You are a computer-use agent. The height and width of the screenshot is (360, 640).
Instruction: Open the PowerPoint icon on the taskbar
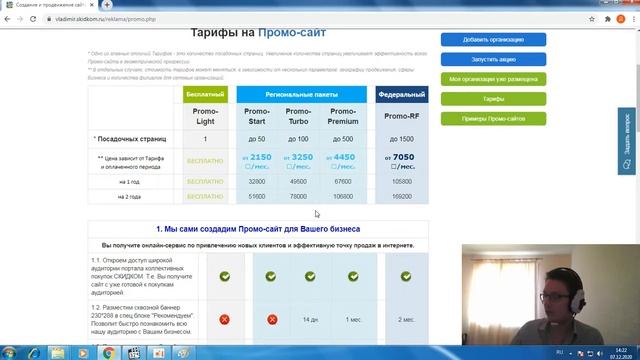click(x=159, y=353)
